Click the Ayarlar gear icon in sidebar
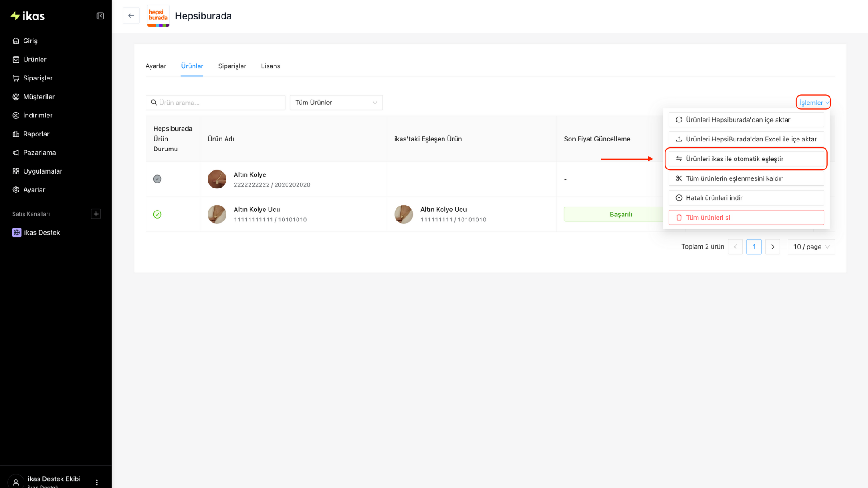Image resolution: width=868 pixels, height=488 pixels. coord(16,190)
